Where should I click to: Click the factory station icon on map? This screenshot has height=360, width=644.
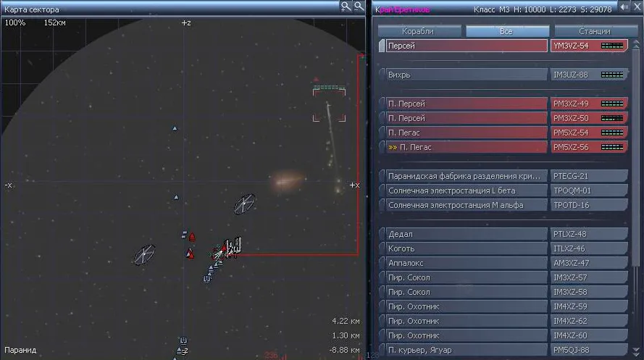(233, 246)
